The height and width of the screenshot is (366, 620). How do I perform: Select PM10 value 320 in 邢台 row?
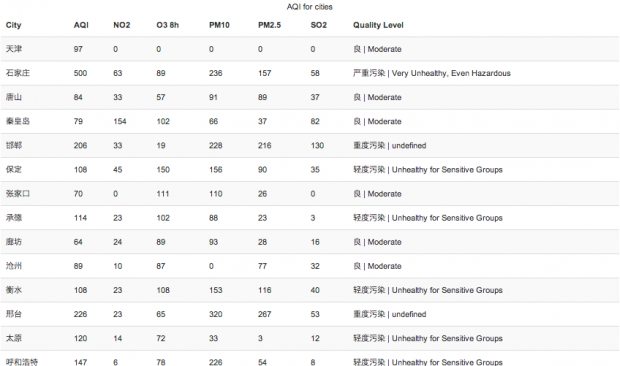point(215,314)
